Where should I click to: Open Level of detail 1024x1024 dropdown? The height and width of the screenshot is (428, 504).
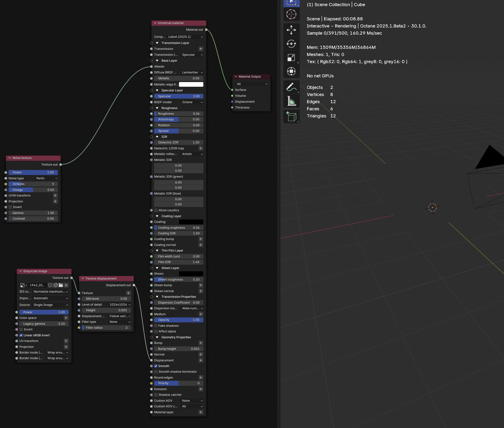(x=119, y=305)
